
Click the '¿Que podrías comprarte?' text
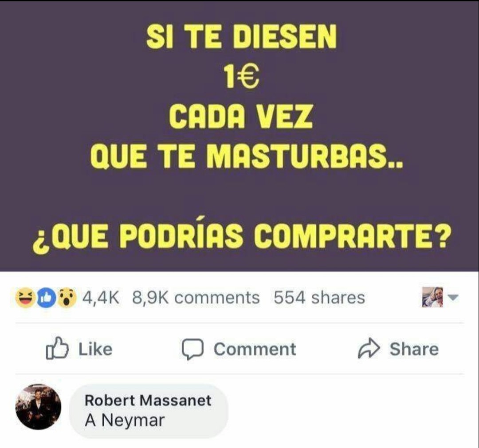point(242,237)
